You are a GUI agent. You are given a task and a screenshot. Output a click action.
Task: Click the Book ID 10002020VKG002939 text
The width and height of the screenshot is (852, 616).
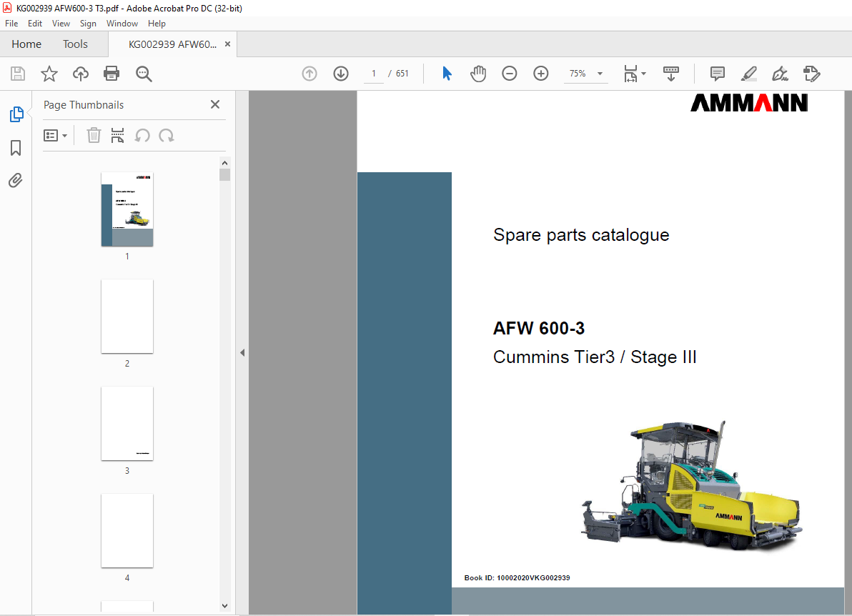tap(517, 578)
